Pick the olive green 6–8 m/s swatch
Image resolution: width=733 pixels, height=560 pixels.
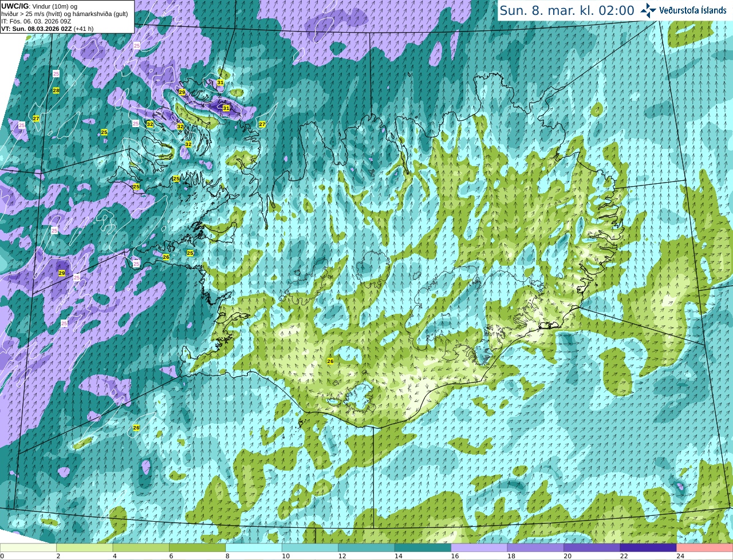click(198, 548)
